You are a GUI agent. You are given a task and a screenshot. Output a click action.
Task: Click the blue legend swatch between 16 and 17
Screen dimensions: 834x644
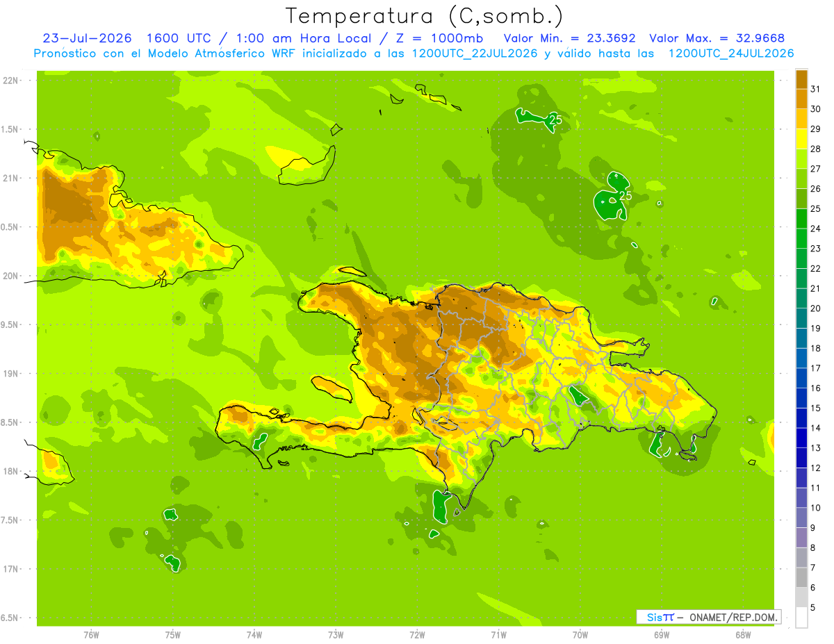(x=801, y=378)
